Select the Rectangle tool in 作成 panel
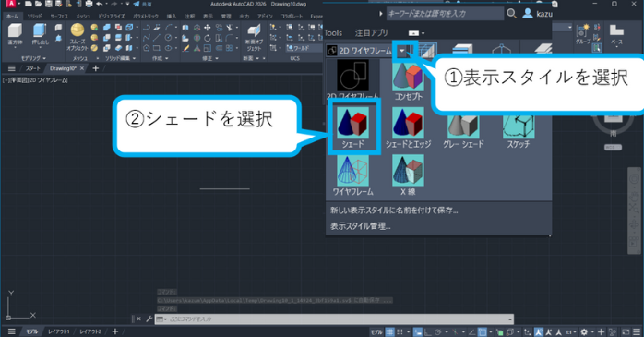644x337 pixels. (x=157, y=48)
